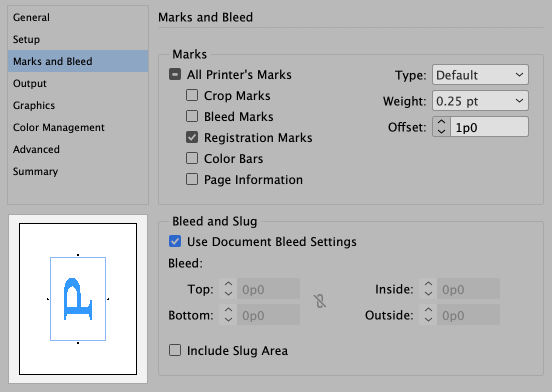The width and height of the screenshot is (552, 392).
Task: Open the Type dropdown showing Default
Action: [x=480, y=74]
